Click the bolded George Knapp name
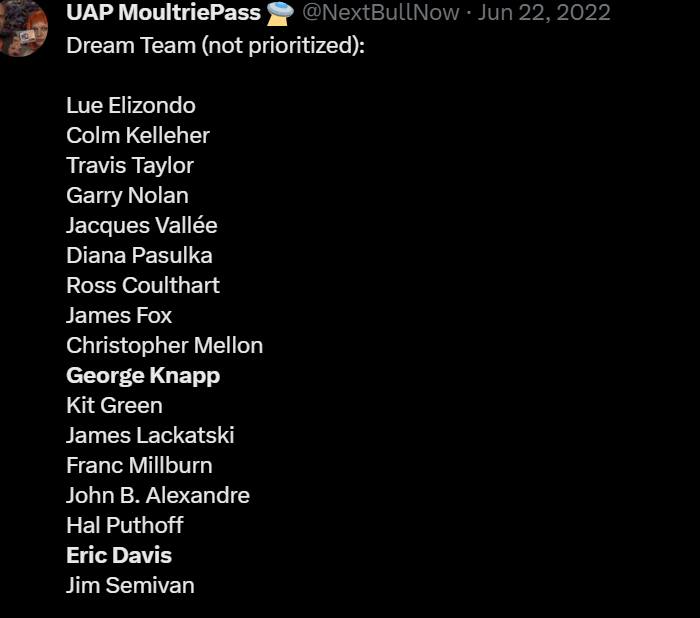The image size is (700, 618). pyautogui.click(x=143, y=375)
